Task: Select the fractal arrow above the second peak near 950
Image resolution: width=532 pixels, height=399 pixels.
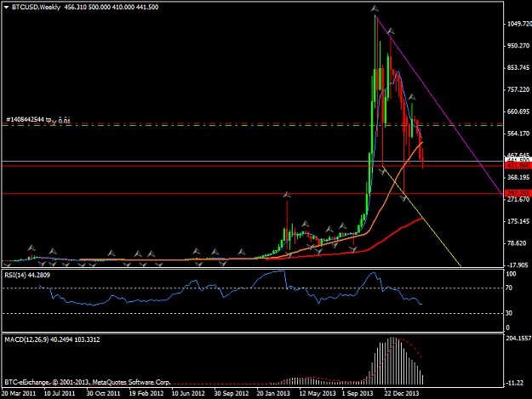Action: 391,31
